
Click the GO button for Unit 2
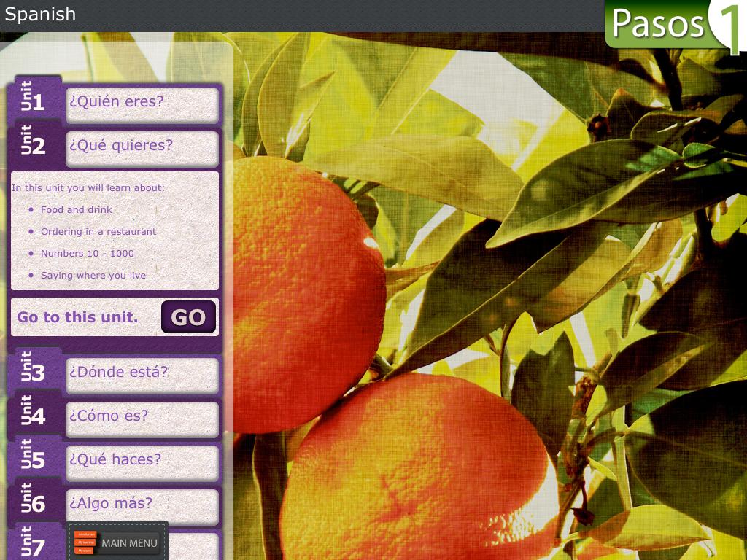tap(188, 316)
